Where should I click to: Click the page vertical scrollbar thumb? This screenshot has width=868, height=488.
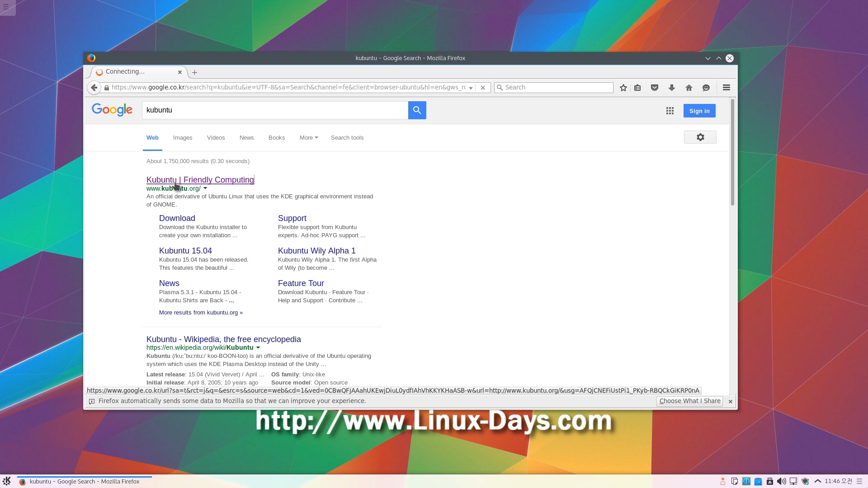pos(732,152)
